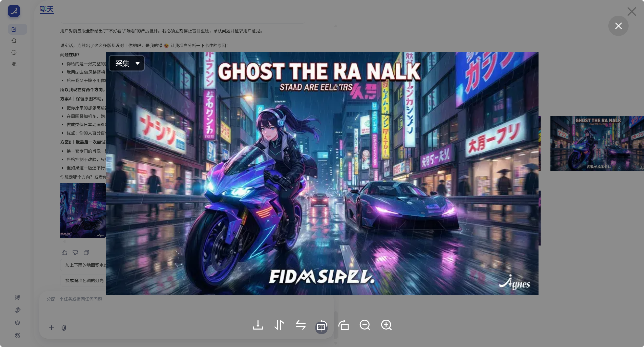Open the 聊天 tab link

click(x=47, y=9)
